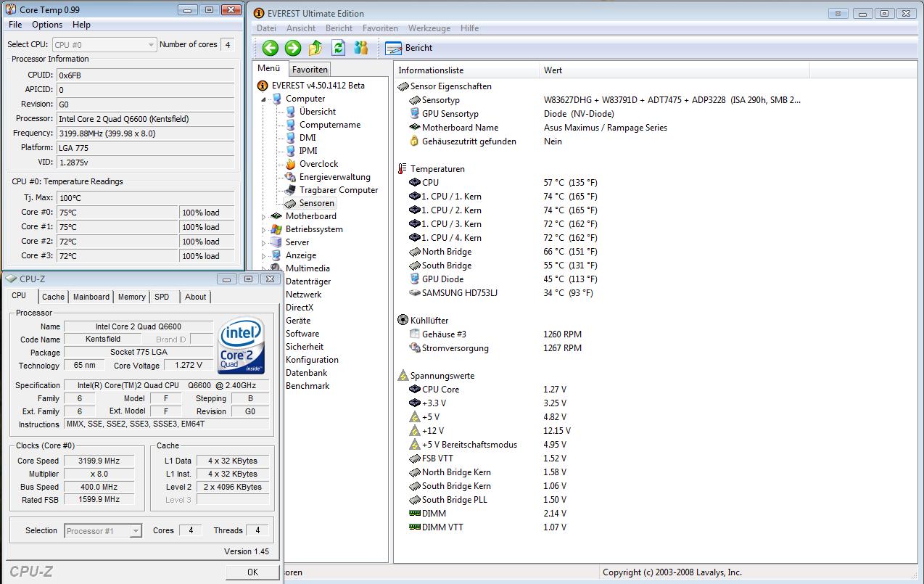Click the GPU Sensortyp row icon
The width and height of the screenshot is (924, 584).
415,114
